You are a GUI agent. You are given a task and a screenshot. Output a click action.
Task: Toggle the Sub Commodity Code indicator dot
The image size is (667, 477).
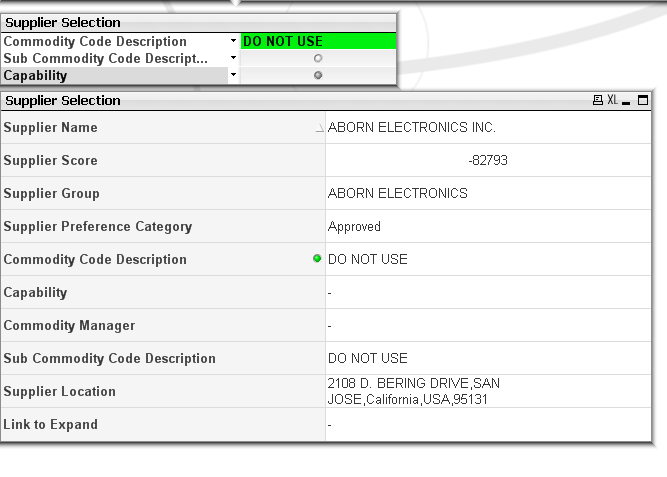click(x=318, y=59)
